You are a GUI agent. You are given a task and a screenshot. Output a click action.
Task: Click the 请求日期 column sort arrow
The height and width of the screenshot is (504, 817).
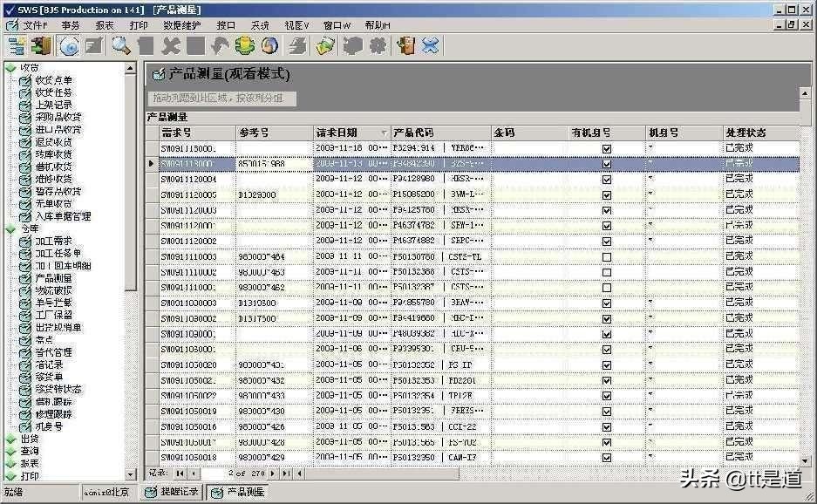point(385,133)
